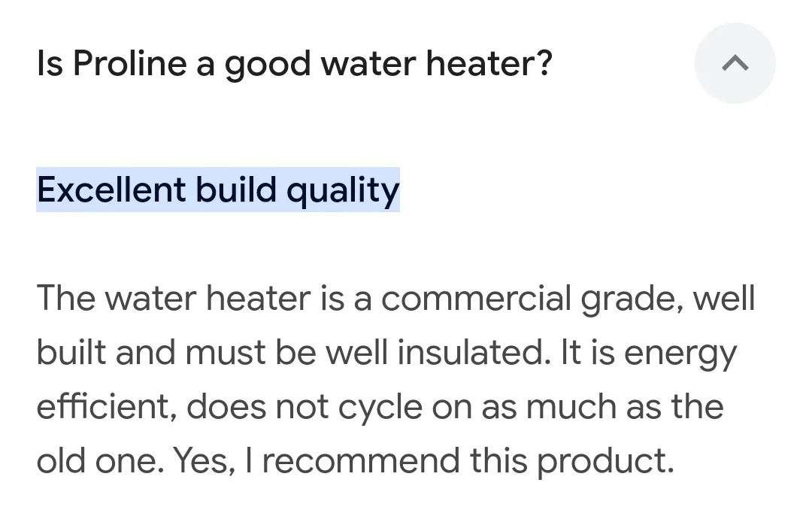Click the circular gray collapse button

click(x=735, y=63)
